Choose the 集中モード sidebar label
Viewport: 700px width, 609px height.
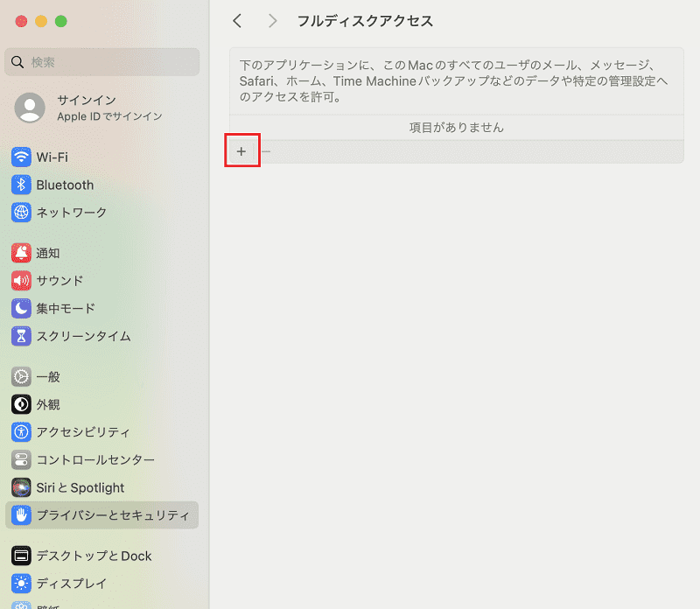66,309
